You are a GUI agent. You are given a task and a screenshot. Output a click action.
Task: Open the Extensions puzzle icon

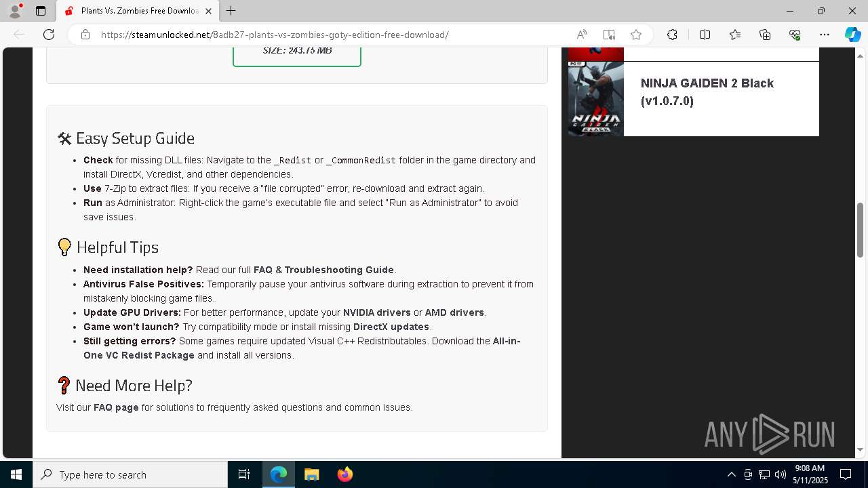[672, 35]
